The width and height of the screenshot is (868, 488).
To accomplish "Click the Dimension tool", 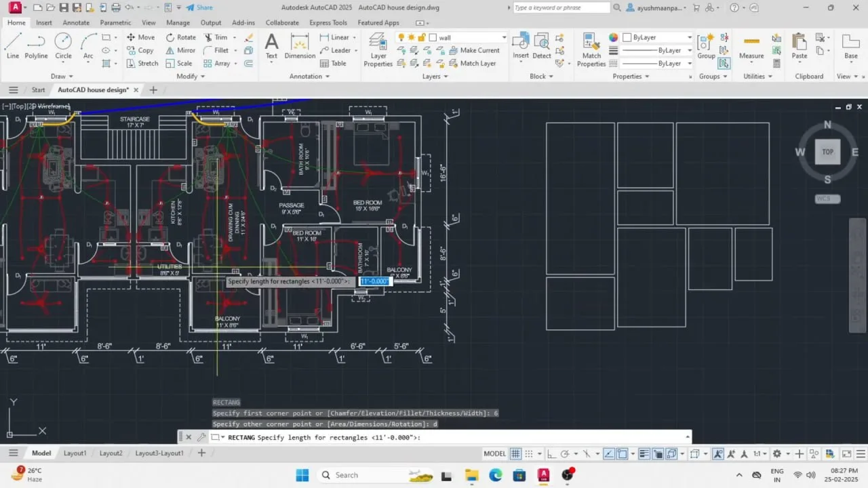I will tap(300, 46).
